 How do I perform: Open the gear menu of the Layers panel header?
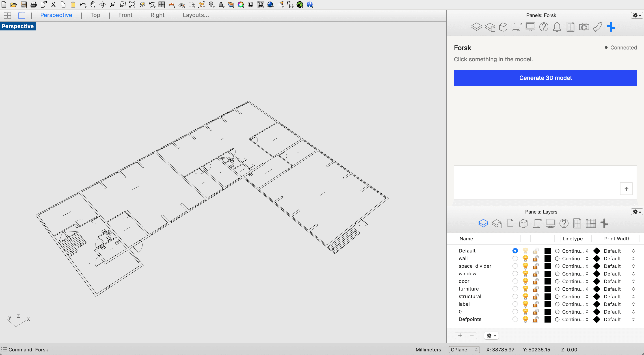click(x=637, y=212)
